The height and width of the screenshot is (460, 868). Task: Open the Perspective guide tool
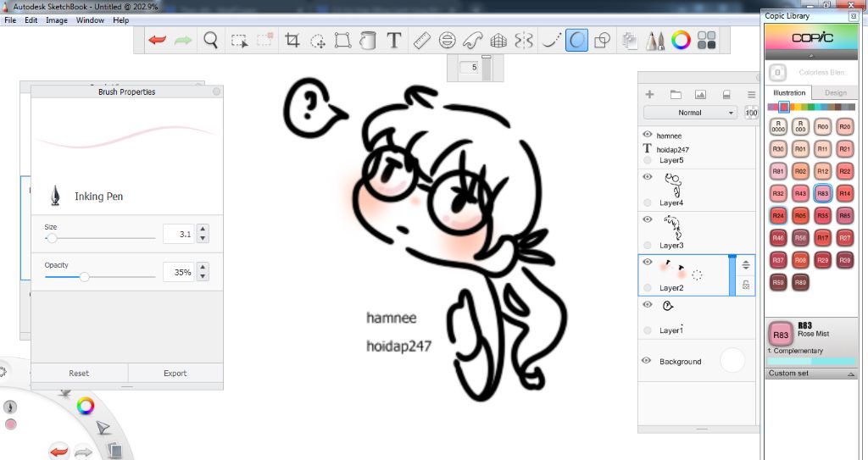498,40
